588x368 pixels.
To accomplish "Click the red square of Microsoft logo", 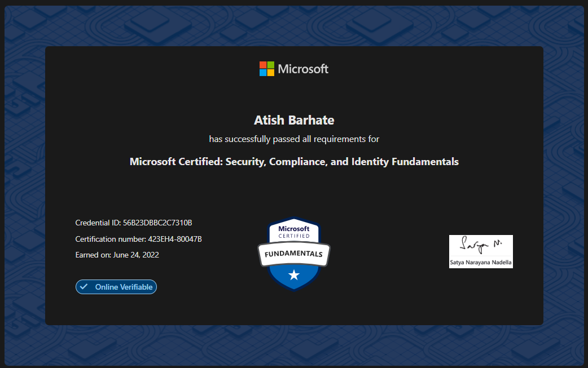I will tap(263, 65).
